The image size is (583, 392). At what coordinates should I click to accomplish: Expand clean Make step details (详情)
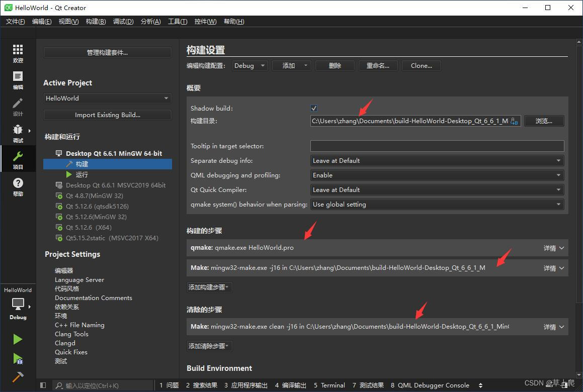click(554, 327)
